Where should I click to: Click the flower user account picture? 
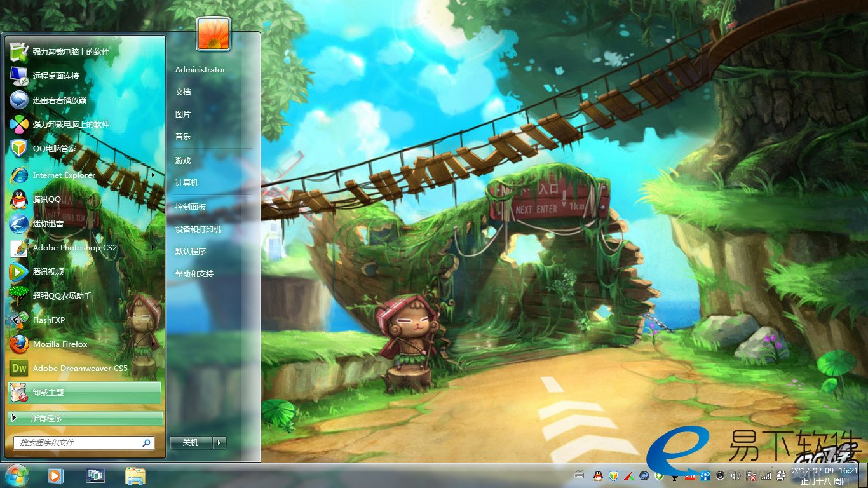point(214,34)
